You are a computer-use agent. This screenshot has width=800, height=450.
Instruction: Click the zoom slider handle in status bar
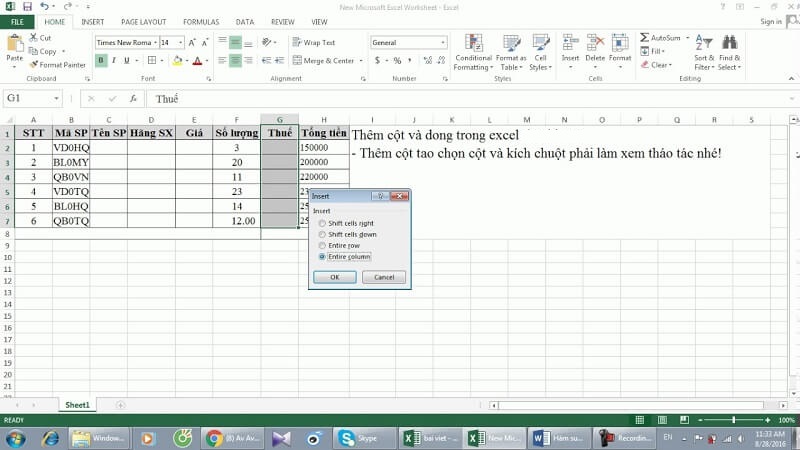coord(734,420)
